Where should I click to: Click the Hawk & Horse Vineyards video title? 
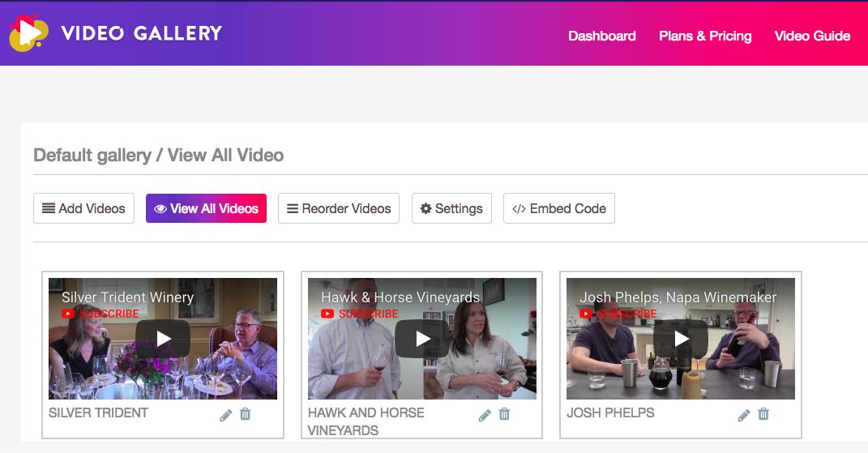point(400,297)
